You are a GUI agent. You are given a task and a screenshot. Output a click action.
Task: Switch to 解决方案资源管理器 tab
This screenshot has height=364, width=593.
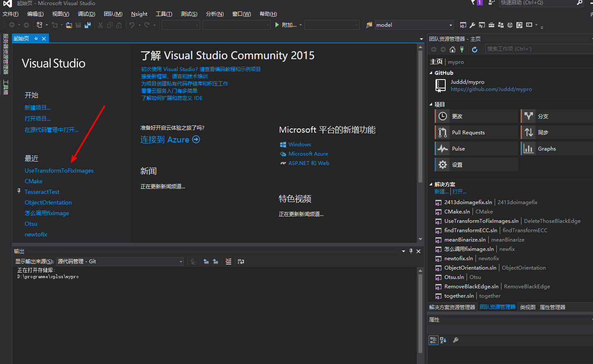tap(452, 307)
